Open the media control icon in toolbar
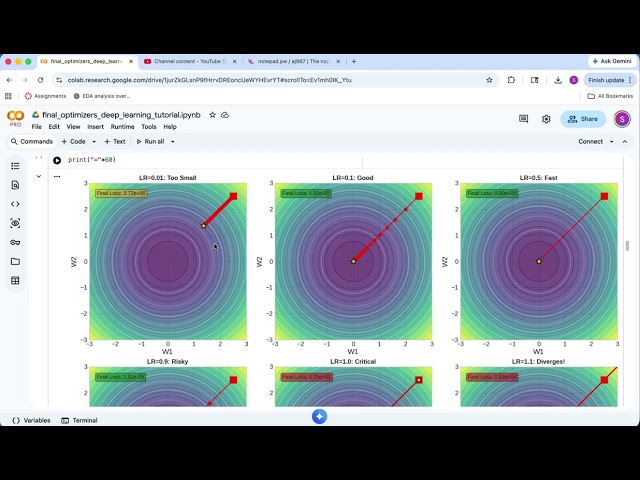 (x=534, y=80)
